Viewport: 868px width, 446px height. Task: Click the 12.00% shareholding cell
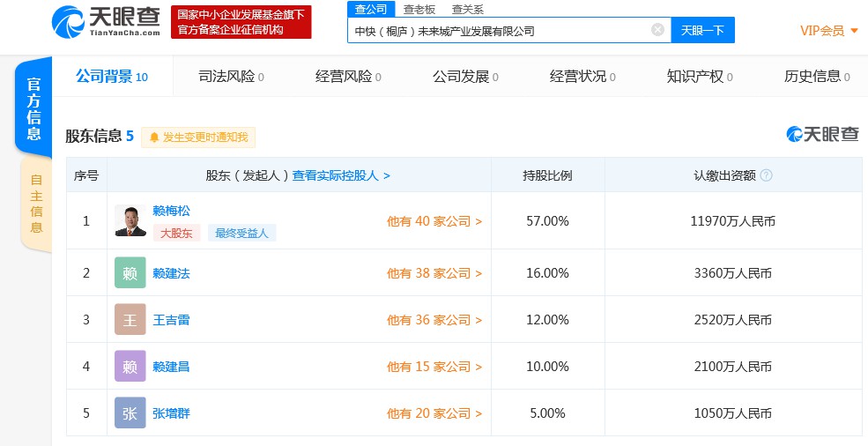547,320
